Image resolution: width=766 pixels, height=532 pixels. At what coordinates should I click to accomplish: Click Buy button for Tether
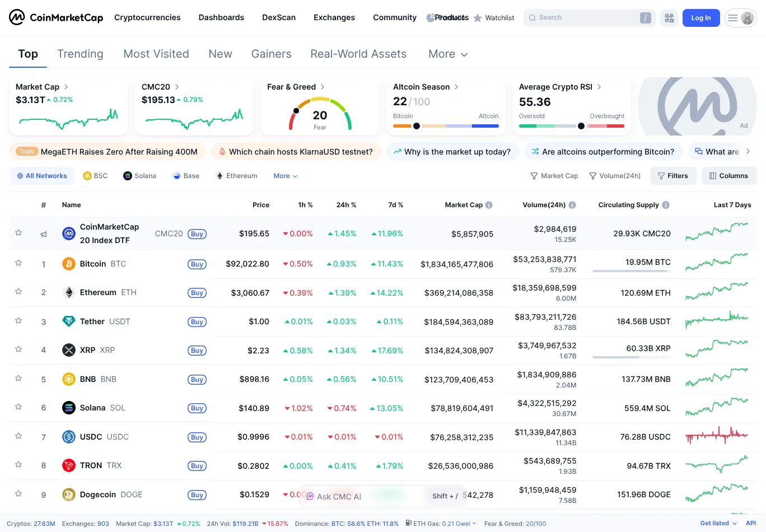pos(197,322)
